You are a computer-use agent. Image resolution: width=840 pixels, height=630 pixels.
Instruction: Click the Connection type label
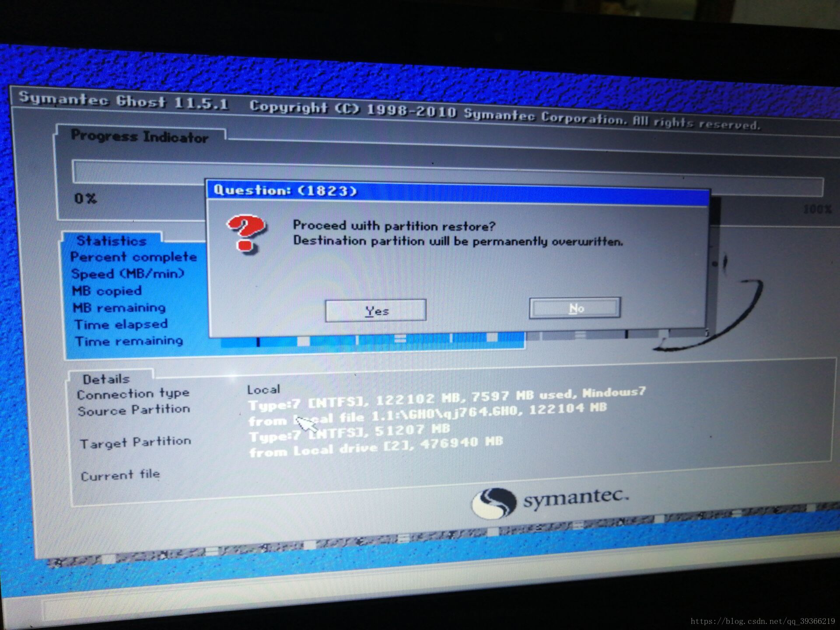133,394
